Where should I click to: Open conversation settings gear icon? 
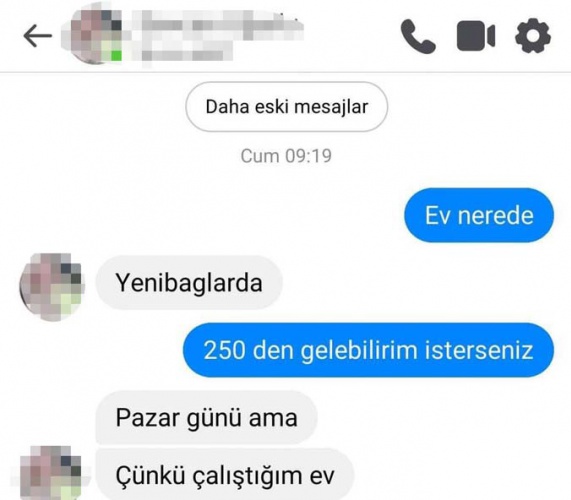532,36
